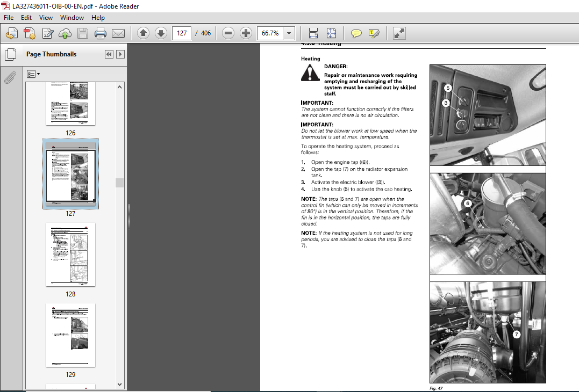579x392 pixels.
Task: Click 'Activate the electric blower ((3)).' step
Action: tap(348, 182)
